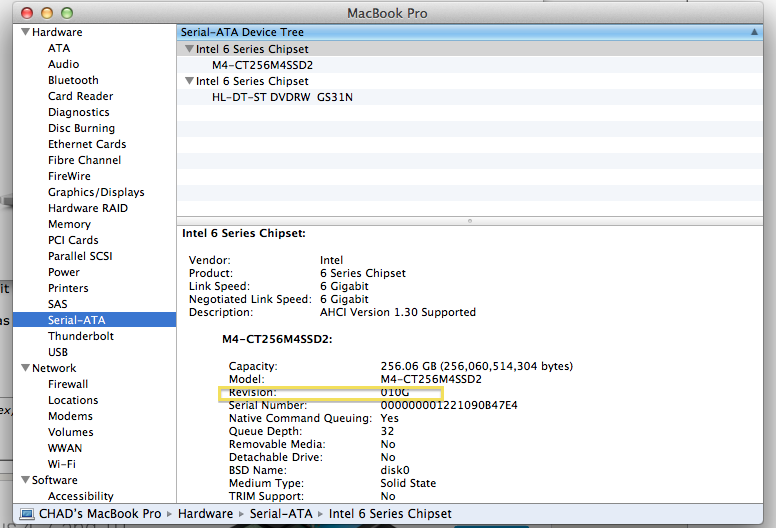
Task: Open FireWire in the sidebar
Action: click(x=69, y=176)
